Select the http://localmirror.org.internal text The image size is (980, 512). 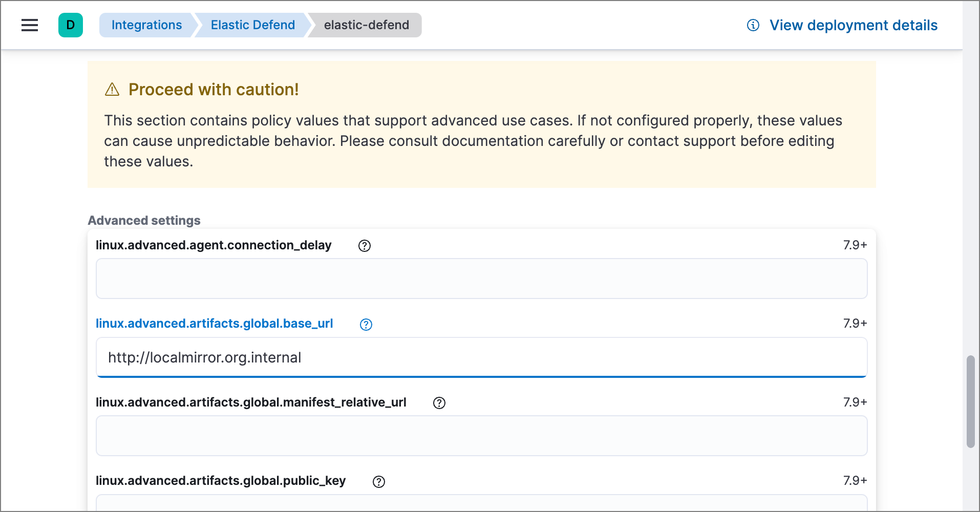tap(204, 357)
